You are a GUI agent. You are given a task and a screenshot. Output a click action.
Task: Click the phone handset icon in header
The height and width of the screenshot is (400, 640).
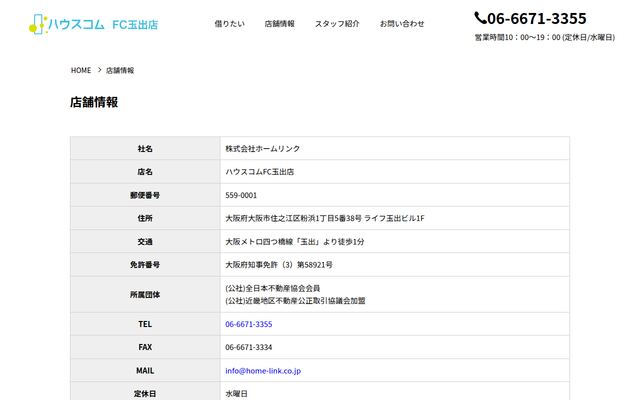pos(480,18)
